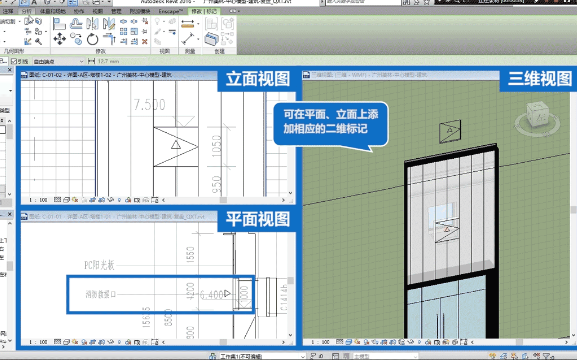This screenshot has width=577, height=361.
Task: Choose Mirror - Draw Axis tool
Action: tap(109, 24)
